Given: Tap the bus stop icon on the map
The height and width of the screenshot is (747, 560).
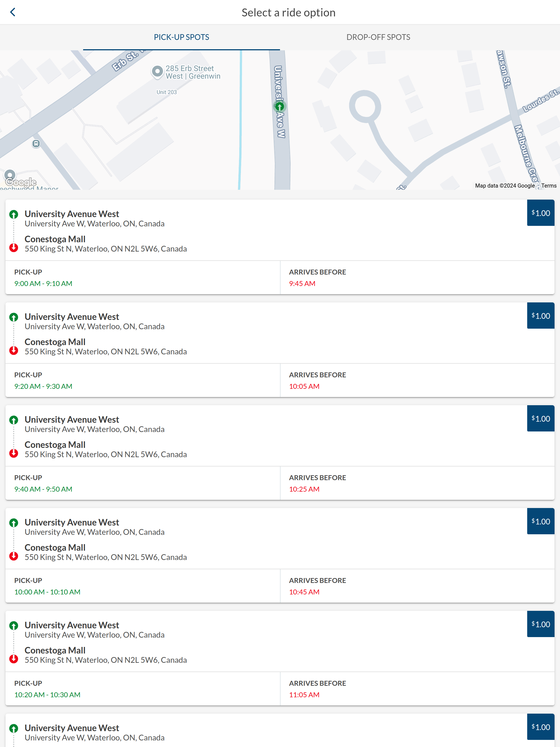Looking at the screenshot, I should click(36, 144).
